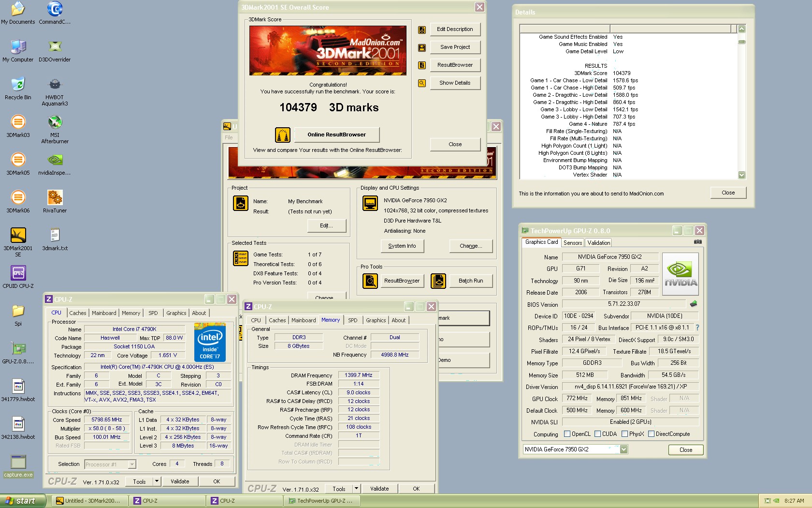Open My Documents desktop icon
This screenshot has height=508, width=812.
coord(18,13)
